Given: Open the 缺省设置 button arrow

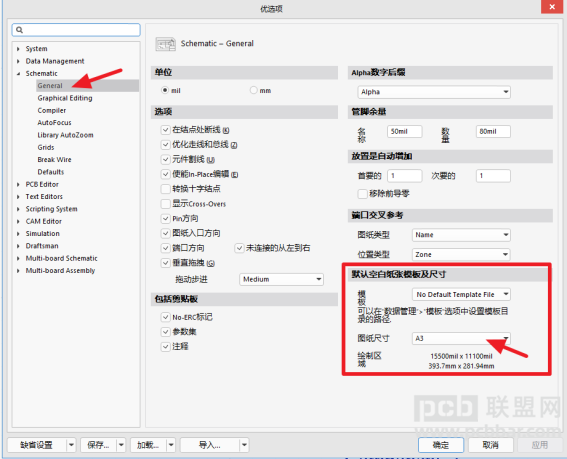Looking at the screenshot, I should (x=71, y=445).
